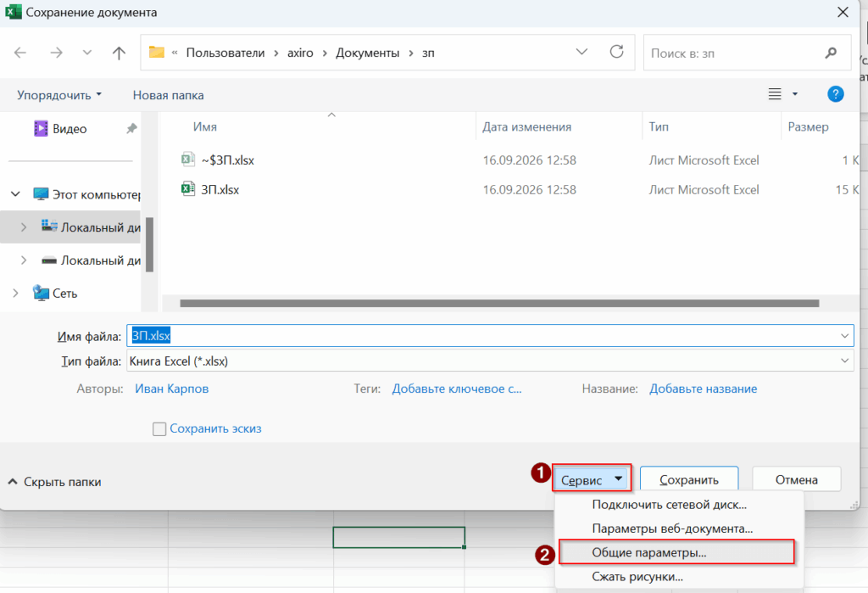Click the horizontal scrollbar of file list

(499, 303)
